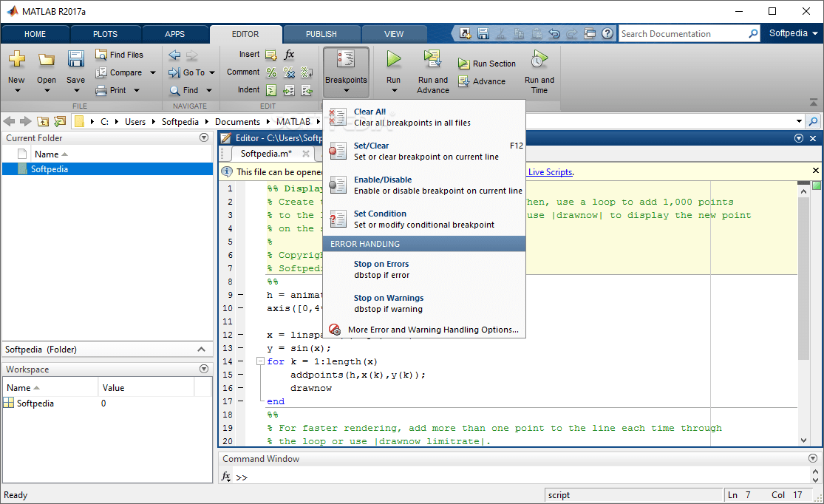Click the Breakpoints button
Image resolution: width=824 pixels, height=504 pixels.
(346, 72)
